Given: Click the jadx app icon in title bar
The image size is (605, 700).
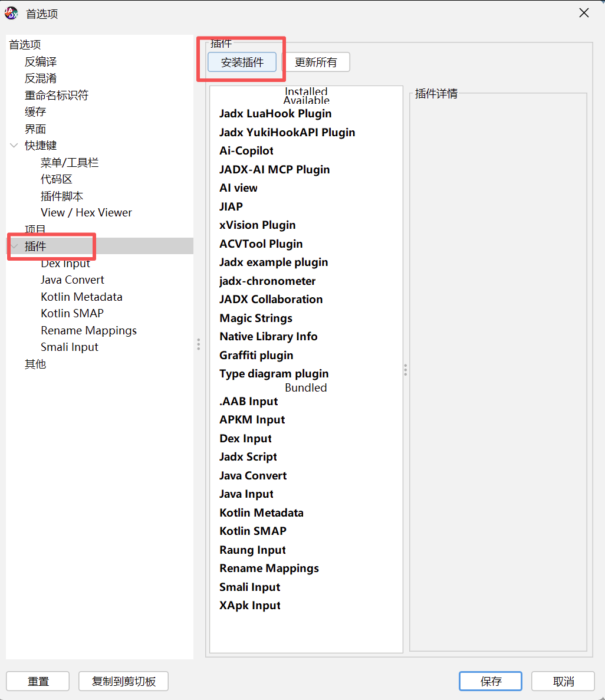Looking at the screenshot, I should click(x=11, y=14).
